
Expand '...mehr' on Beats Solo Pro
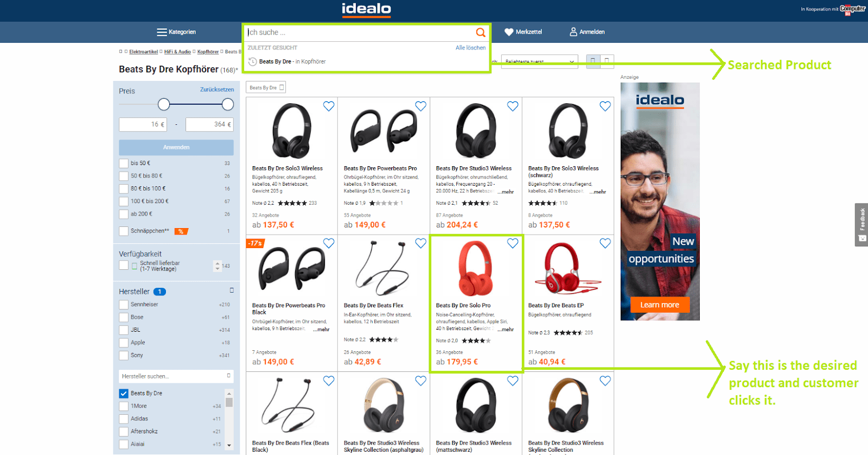tap(505, 330)
